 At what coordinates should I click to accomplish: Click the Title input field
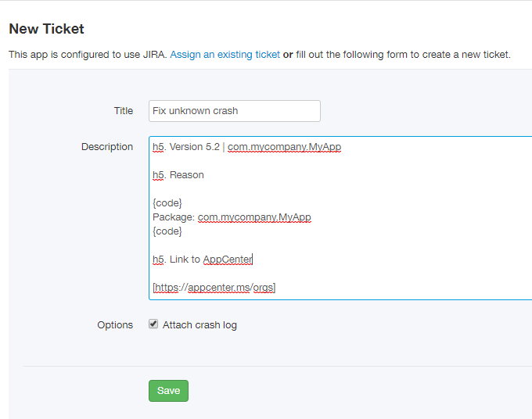pos(235,111)
